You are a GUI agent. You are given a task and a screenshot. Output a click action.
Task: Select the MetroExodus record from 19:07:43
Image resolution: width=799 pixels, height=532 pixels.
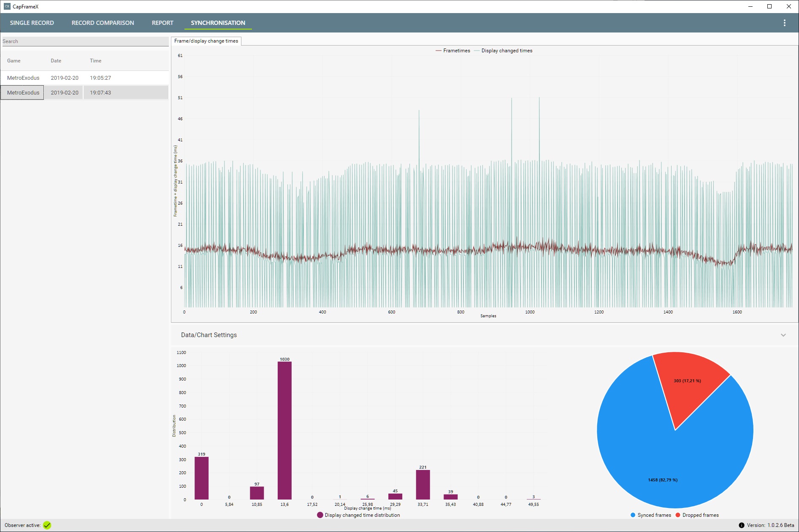pyautogui.click(x=84, y=92)
